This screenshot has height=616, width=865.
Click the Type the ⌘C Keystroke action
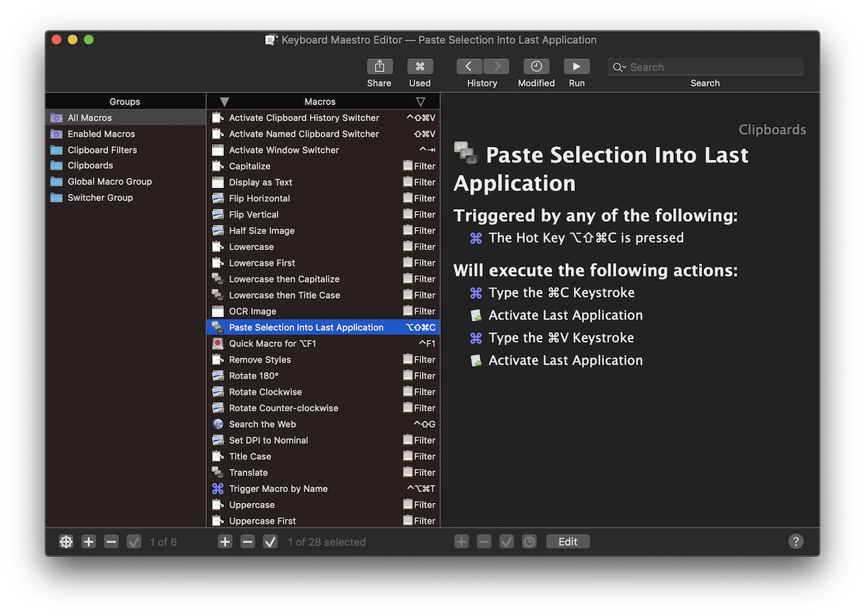click(562, 293)
